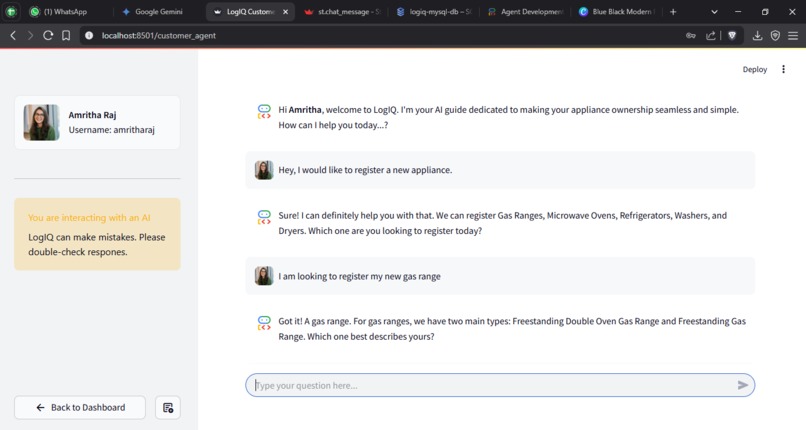The height and width of the screenshot is (430, 806).
Task: Open a new browser tab
Action: pyautogui.click(x=673, y=11)
